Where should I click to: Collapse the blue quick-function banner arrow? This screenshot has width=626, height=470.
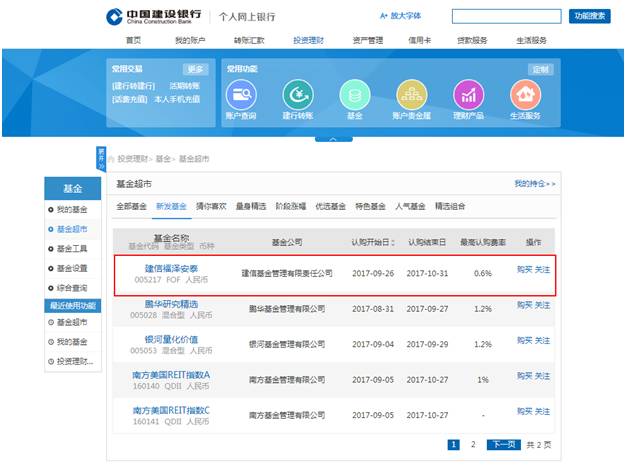point(333,139)
